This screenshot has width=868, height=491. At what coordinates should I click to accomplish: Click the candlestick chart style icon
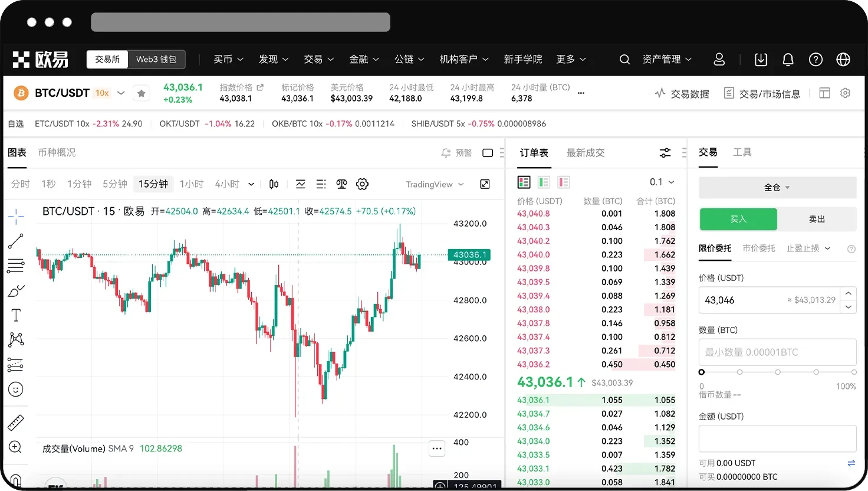274,184
